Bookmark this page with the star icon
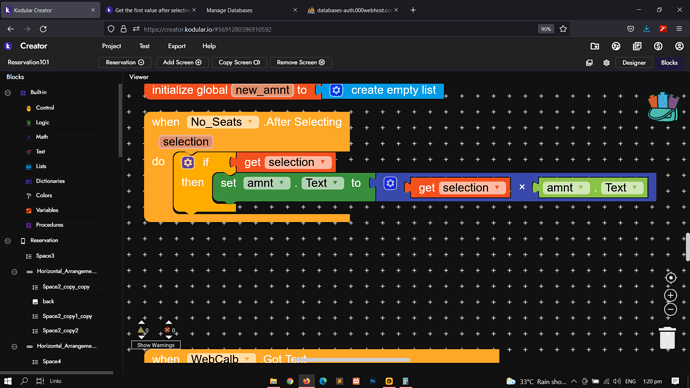 pyautogui.click(x=563, y=29)
